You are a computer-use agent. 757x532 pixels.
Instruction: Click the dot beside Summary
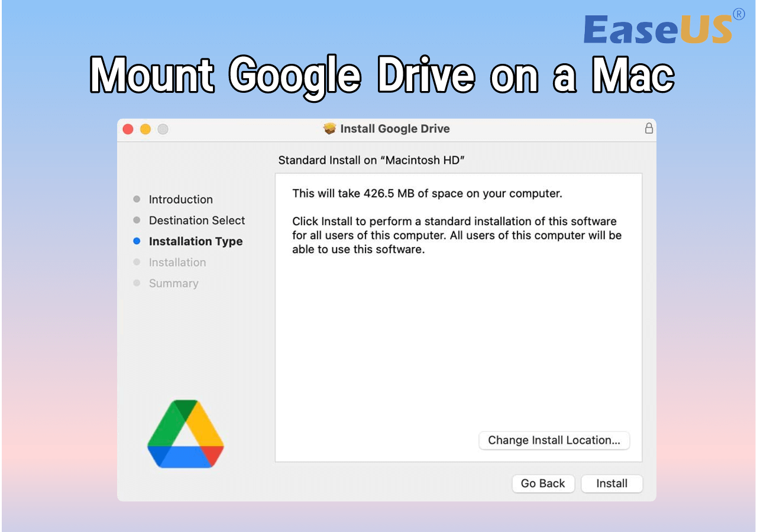pos(137,283)
